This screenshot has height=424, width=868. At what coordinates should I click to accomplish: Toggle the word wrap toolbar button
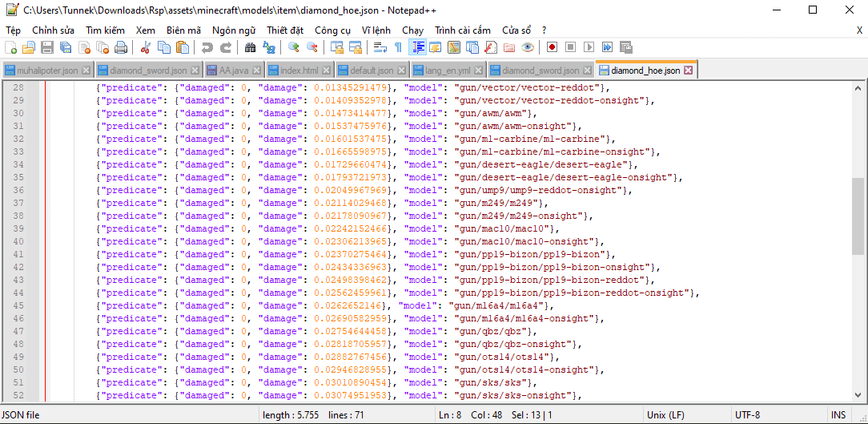[380, 47]
